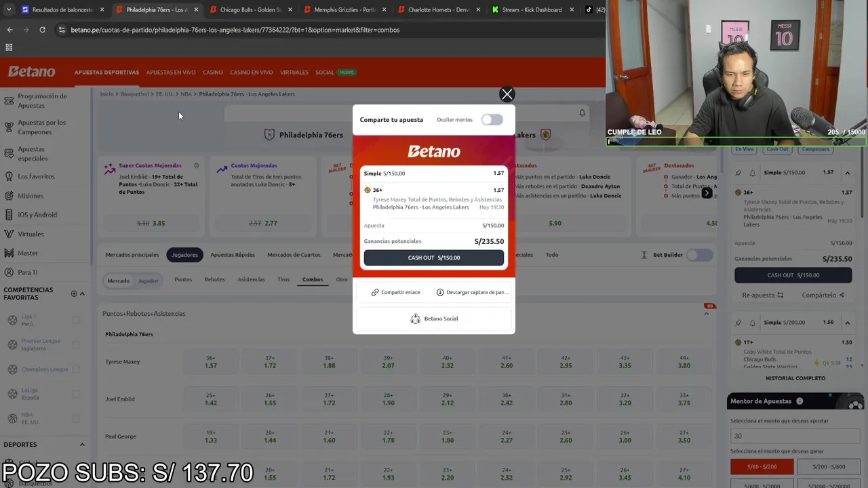This screenshot has height=488, width=868.
Task: Collapse the Simple S/150.00 bet slip
Action: pos(848,173)
